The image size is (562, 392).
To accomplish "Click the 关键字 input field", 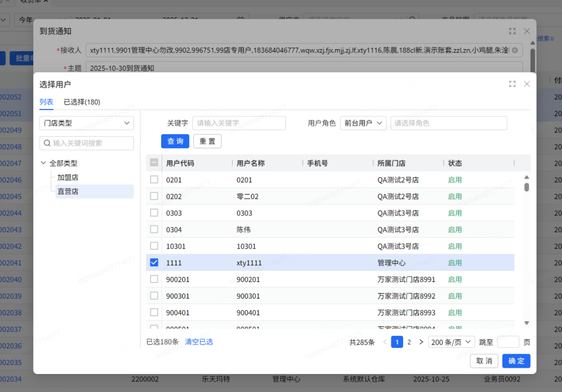I will click(x=239, y=123).
